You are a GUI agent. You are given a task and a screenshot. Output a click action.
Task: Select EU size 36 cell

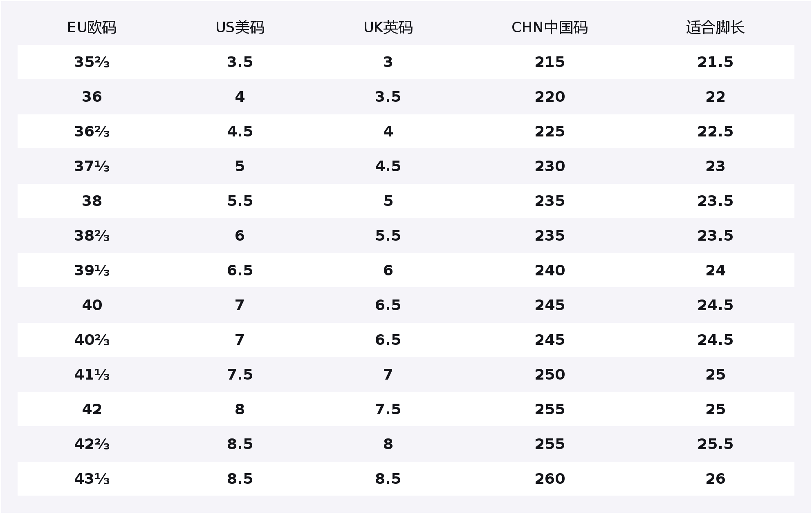[92, 97]
